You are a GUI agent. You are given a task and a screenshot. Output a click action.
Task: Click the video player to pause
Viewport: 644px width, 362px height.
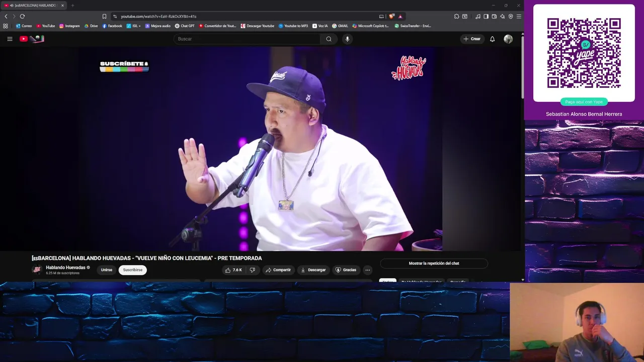(x=262, y=148)
